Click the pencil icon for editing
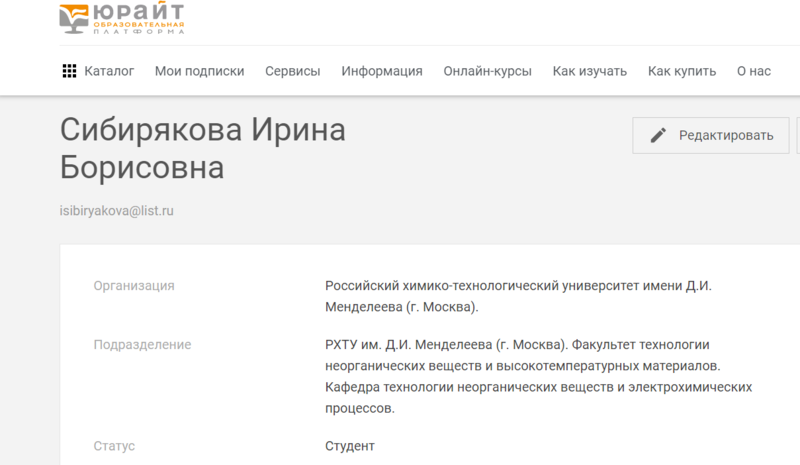 click(658, 135)
